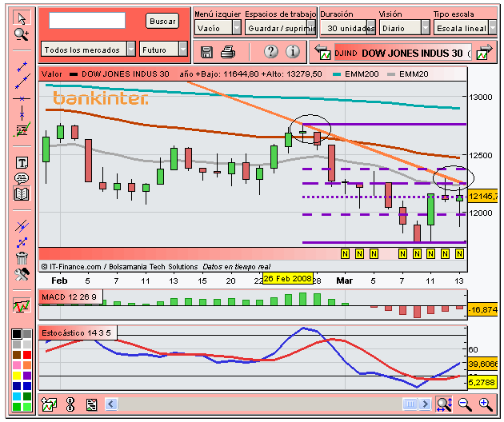
Task: Click the -16,874 MACD value label
Action: tap(482, 309)
